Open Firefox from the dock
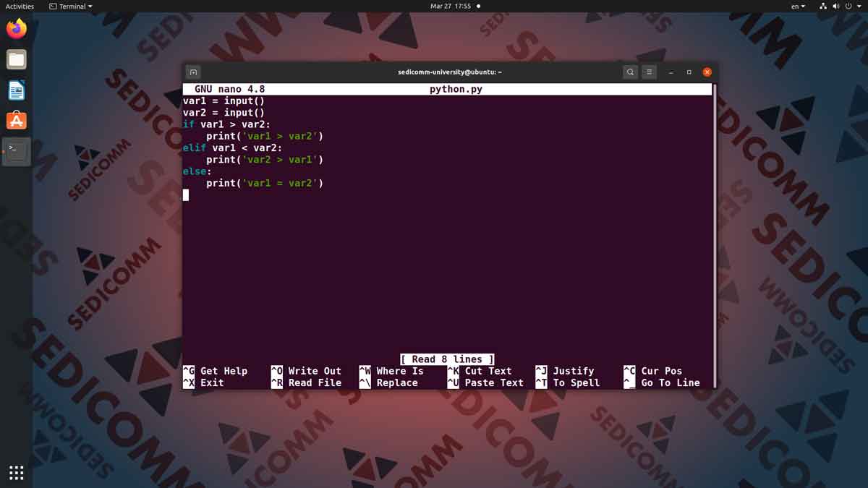The width and height of the screenshot is (868, 488). click(x=17, y=29)
